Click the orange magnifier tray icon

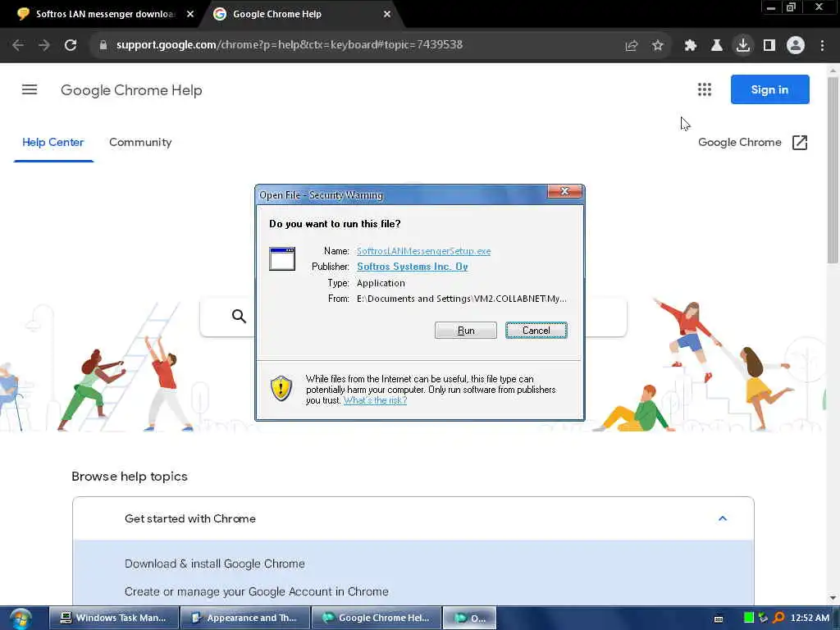point(779,618)
